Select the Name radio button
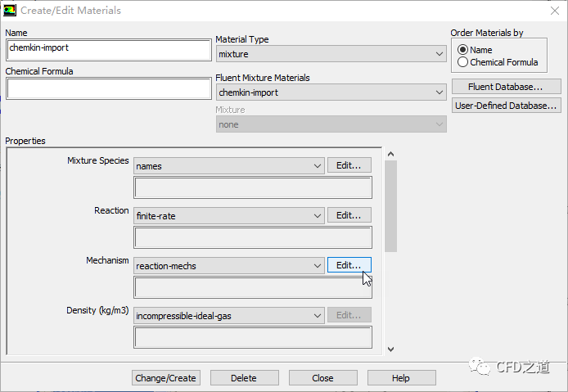The height and width of the screenshot is (392, 568). click(463, 50)
